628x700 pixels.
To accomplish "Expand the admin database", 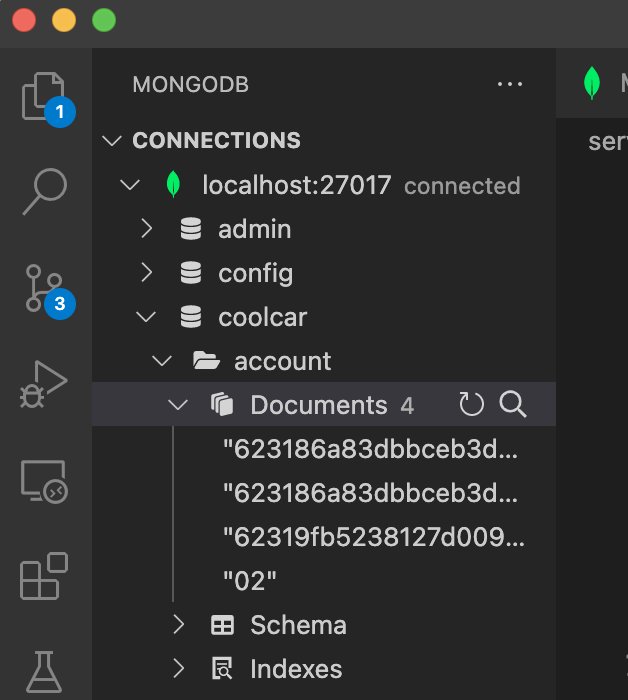I will coord(147,229).
